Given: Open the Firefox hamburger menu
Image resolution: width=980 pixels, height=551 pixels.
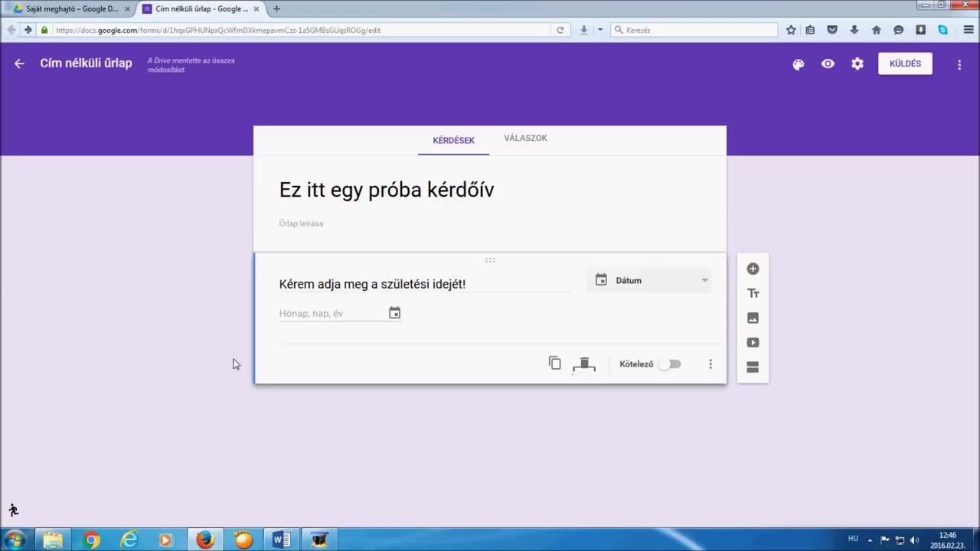Looking at the screenshot, I should pyautogui.click(x=968, y=30).
